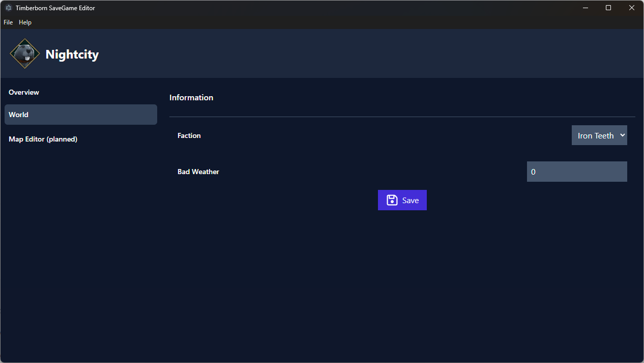Open the File menu

[x=8, y=22]
